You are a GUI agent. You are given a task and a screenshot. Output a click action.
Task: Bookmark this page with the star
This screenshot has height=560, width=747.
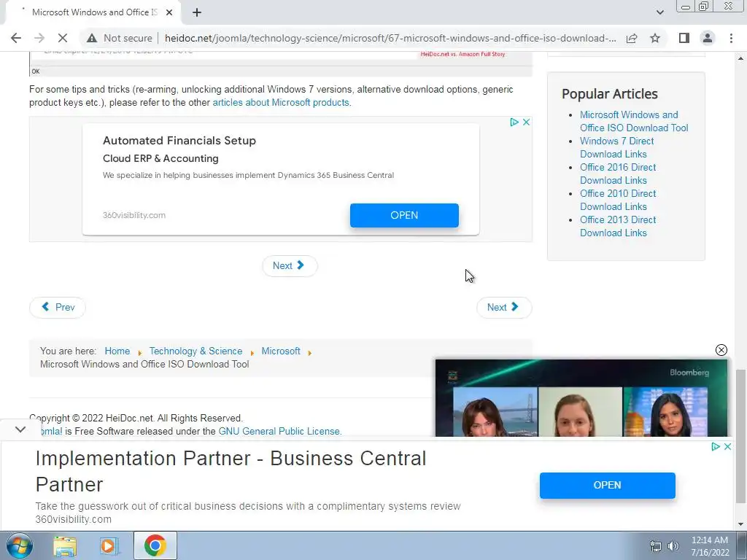[655, 38]
